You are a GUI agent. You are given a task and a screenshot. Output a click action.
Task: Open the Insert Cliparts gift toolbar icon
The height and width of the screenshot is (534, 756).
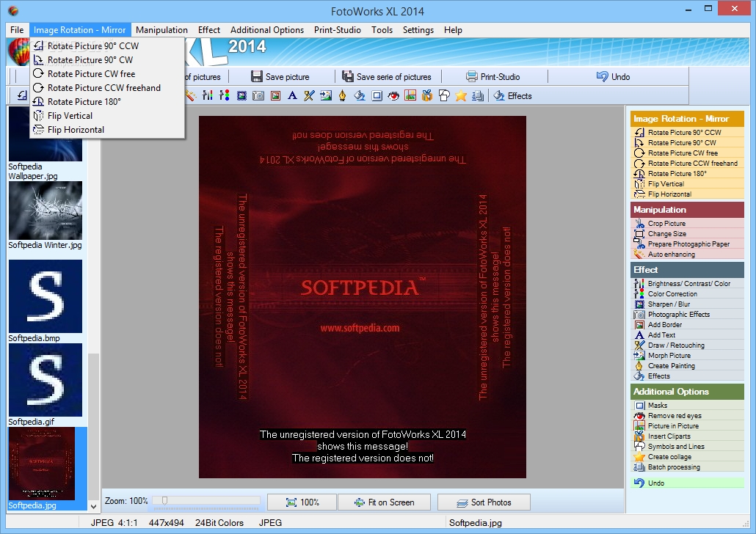pyautogui.click(x=427, y=95)
